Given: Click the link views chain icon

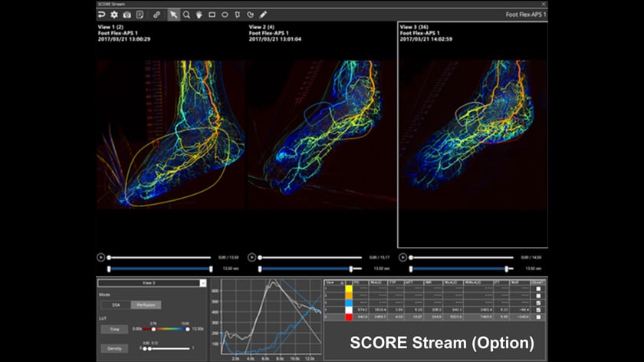Looking at the screenshot, I should click(x=157, y=15).
